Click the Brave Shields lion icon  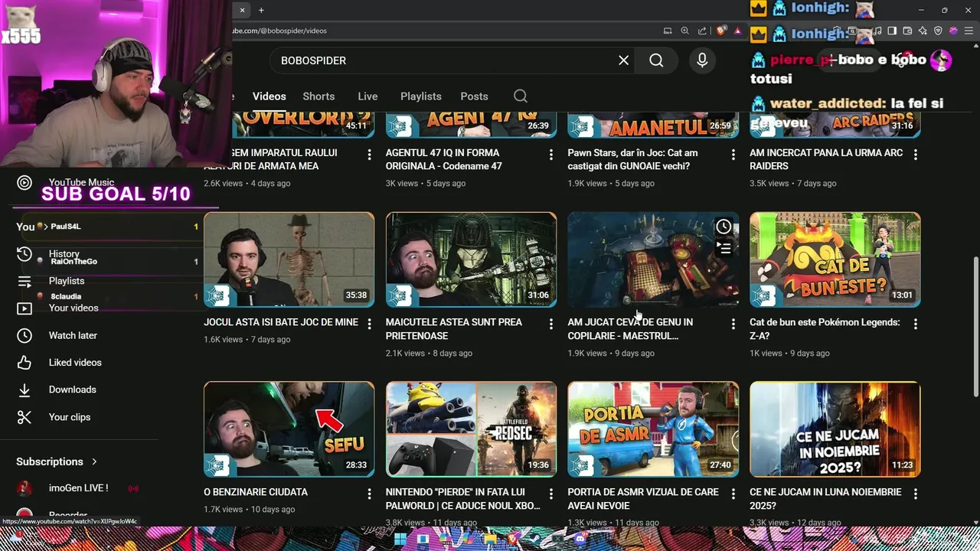(x=721, y=31)
